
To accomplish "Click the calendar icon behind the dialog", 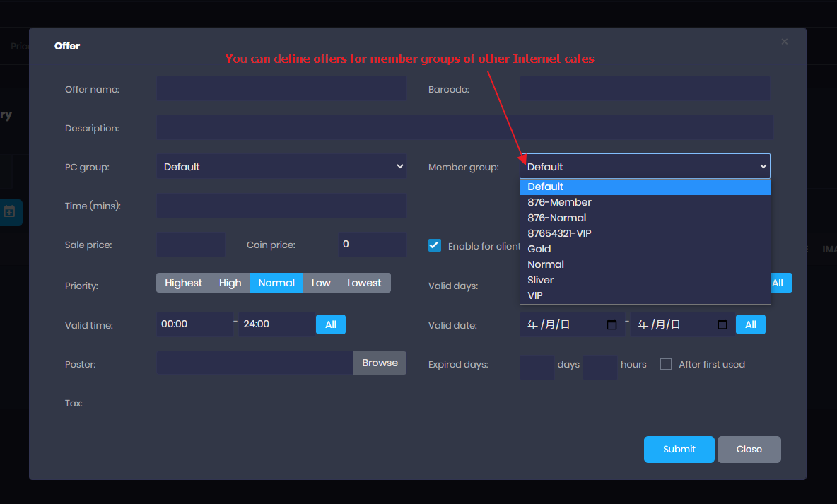I will (10, 211).
